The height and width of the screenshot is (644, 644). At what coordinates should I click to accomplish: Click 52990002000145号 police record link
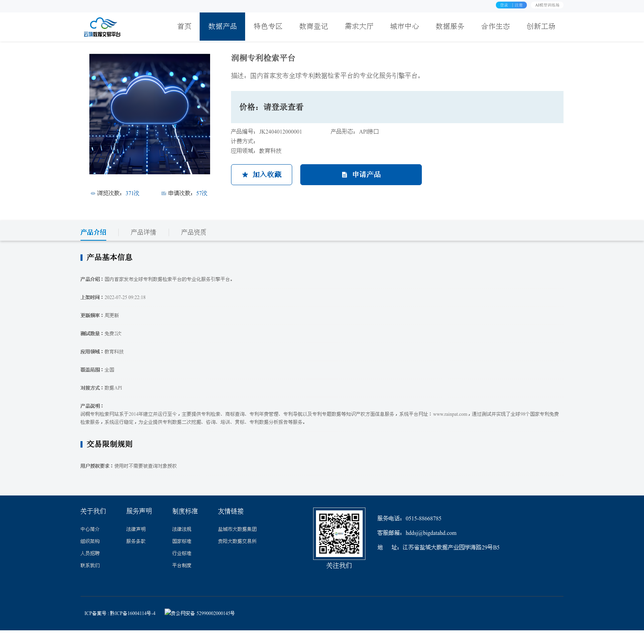(215, 613)
